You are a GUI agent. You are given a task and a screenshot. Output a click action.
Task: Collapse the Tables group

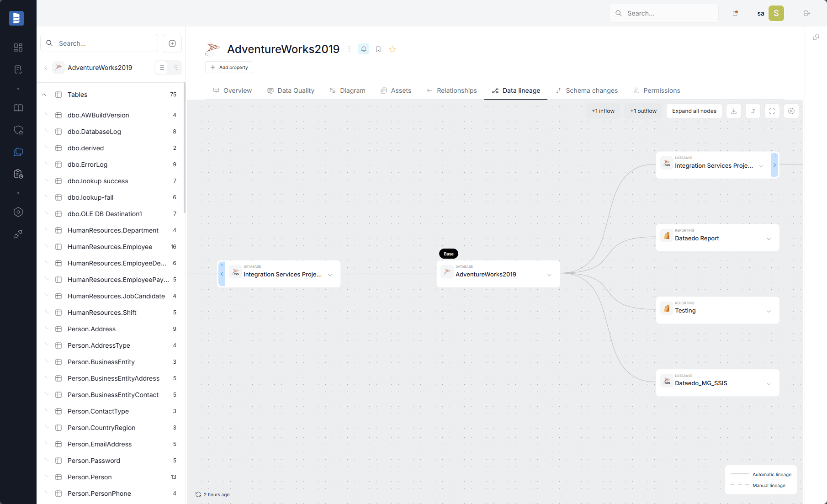click(44, 95)
